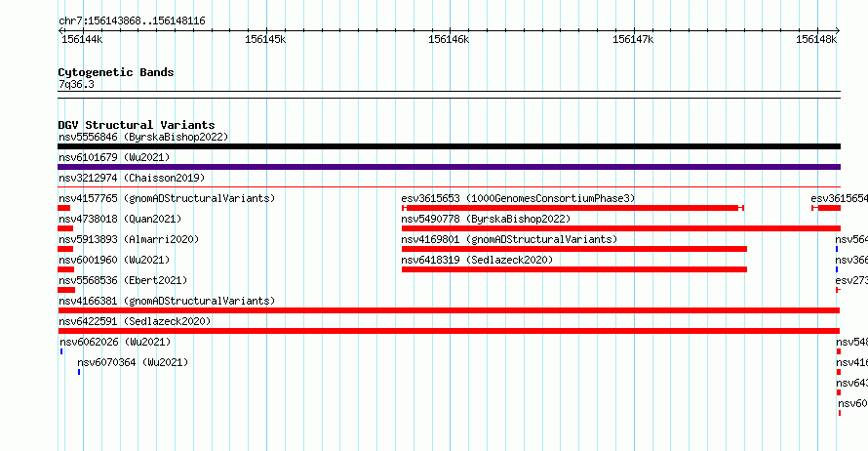868x451 pixels.
Task: Open variant label esv3615653 (1000GenomesConsortiumPhase3)
Action: tap(518, 198)
